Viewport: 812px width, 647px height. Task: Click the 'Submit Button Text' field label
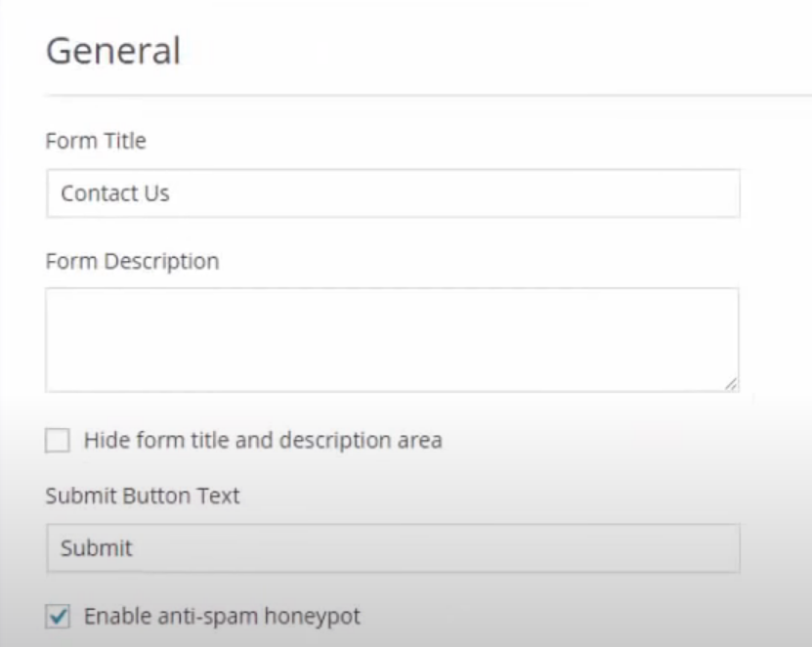pos(143,496)
